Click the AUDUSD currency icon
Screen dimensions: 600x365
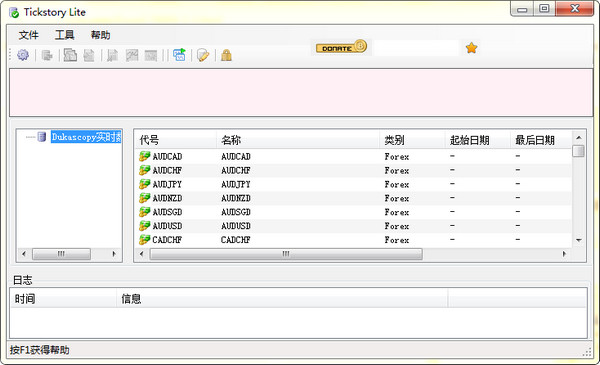pos(144,225)
